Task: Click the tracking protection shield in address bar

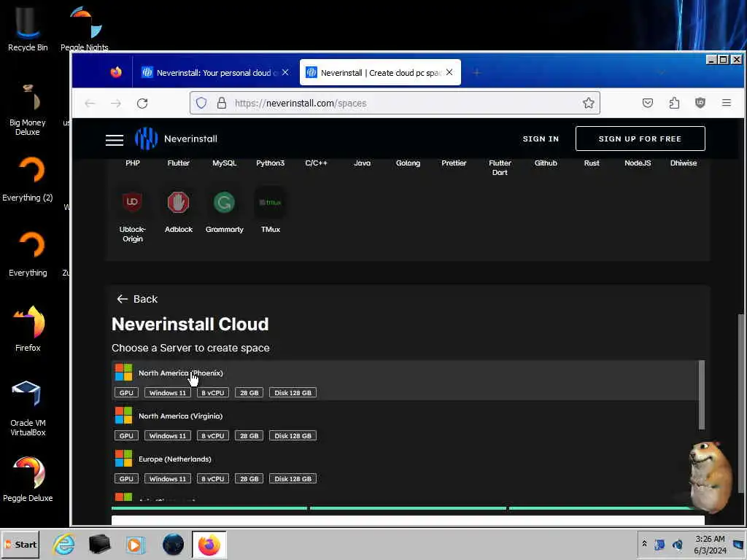Action: coord(201,103)
